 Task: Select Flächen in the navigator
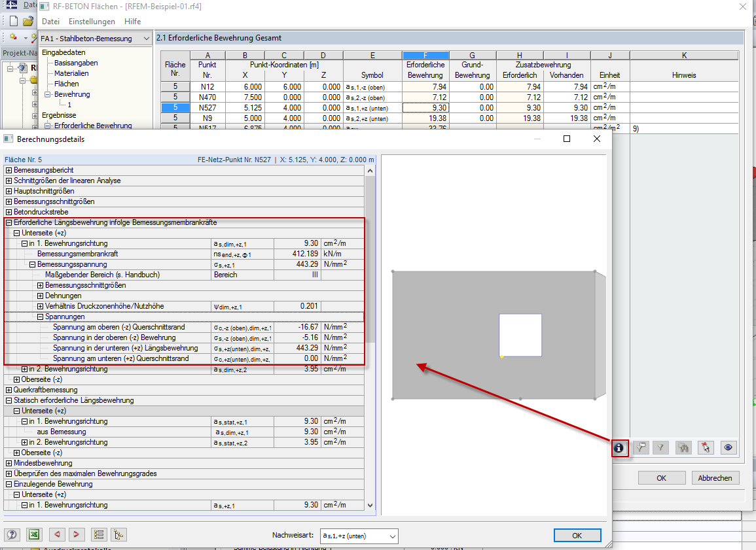(67, 84)
